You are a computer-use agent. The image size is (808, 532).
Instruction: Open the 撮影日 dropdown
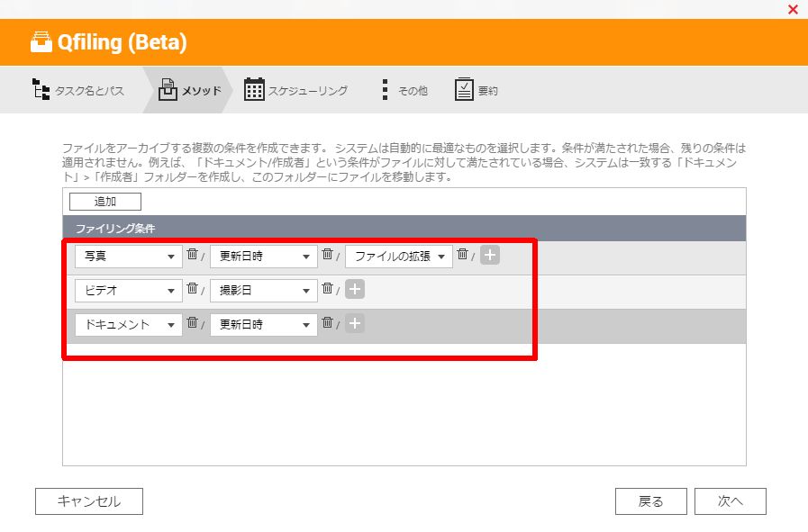pos(264,291)
